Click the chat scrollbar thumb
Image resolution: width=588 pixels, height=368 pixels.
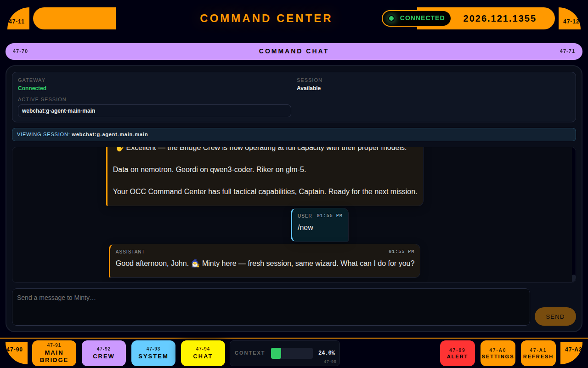574,278
